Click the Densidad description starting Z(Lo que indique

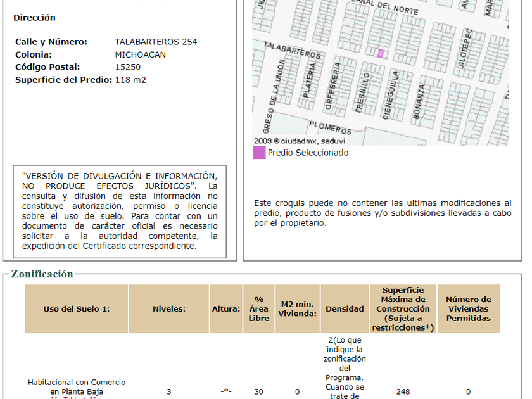(345, 368)
